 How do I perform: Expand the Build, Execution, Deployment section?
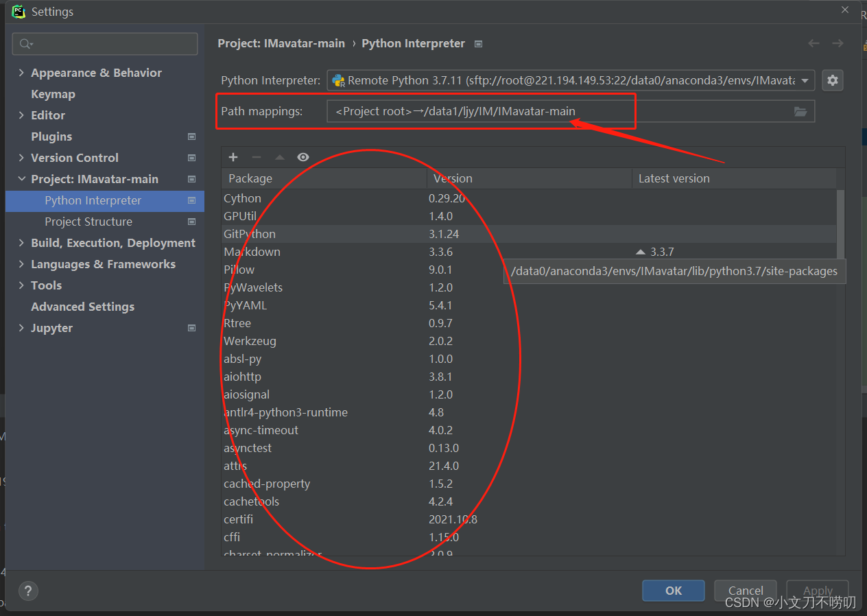(x=21, y=243)
